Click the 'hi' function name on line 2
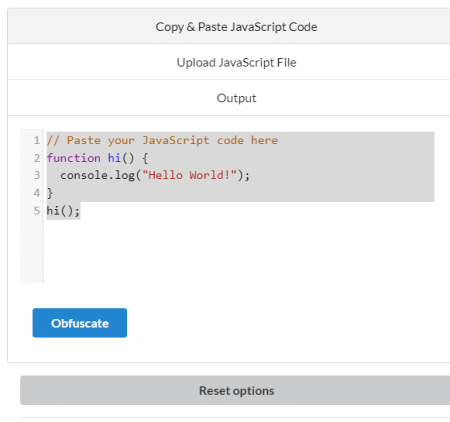 (114, 158)
